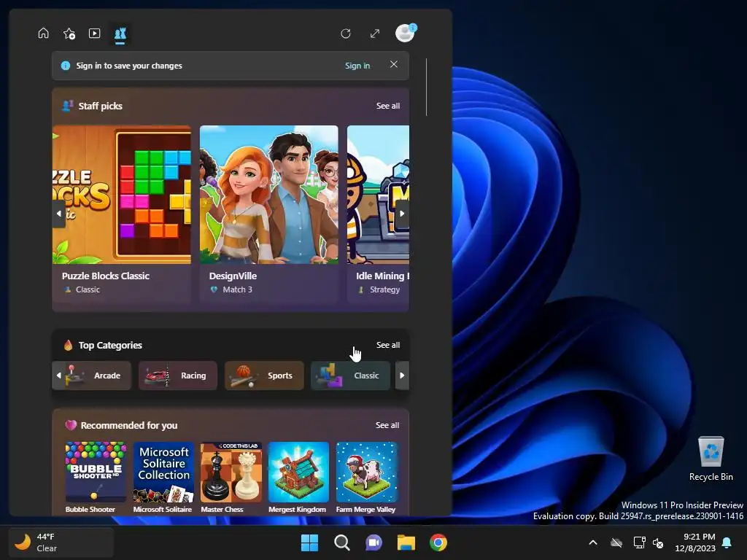Click the Puzzle Blocks Classic title
Viewport: 747px width, 560px height.
click(105, 276)
